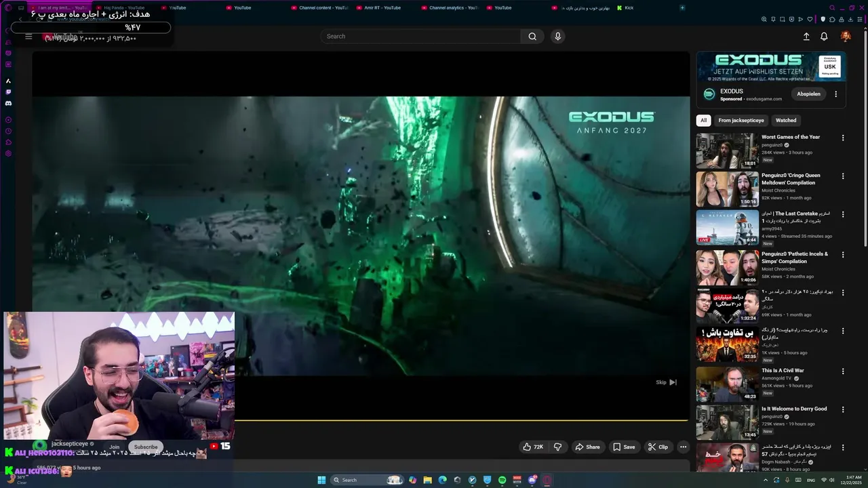
Task: Open YouTube notifications bell
Action: pos(824,37)
